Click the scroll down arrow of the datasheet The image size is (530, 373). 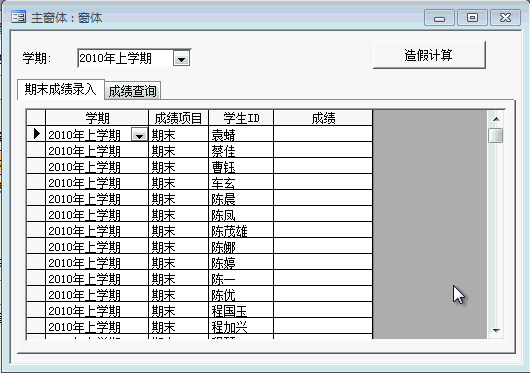(496, 330)
